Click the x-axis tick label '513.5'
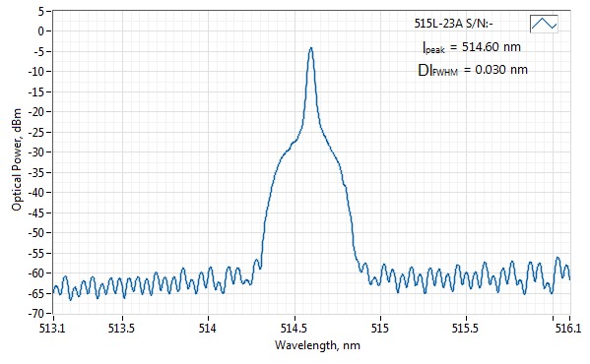The height and width of the screenshot is (364, 590). 121,329
